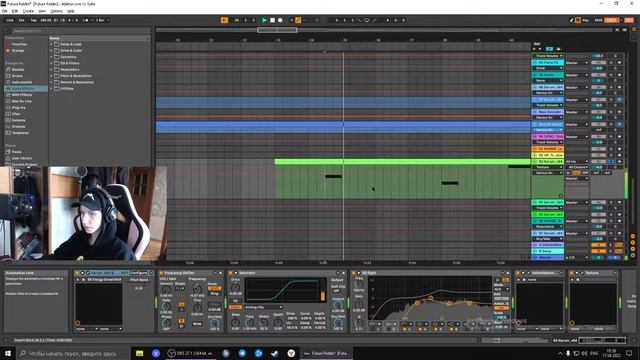Start playback with the green Play button
The width and height of the screenshot is (640, 360).
[264, 20]
